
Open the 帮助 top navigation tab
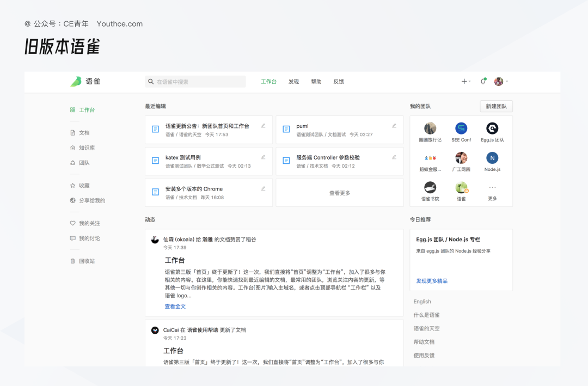tap(316, 82)
